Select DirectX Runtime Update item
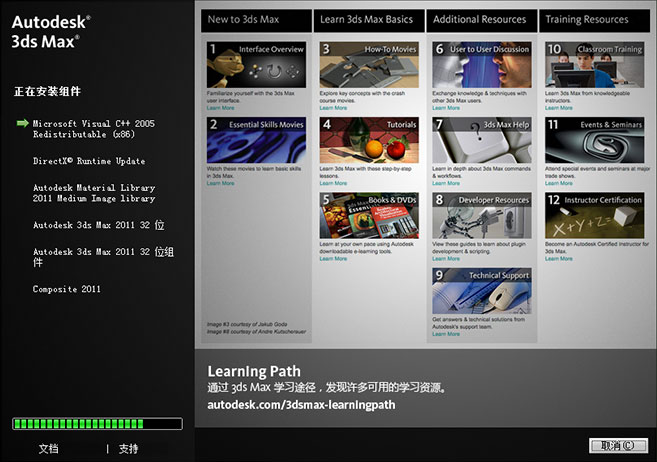Image resolution: width=657 pixels, height=462 pixels. coord(89,161)
